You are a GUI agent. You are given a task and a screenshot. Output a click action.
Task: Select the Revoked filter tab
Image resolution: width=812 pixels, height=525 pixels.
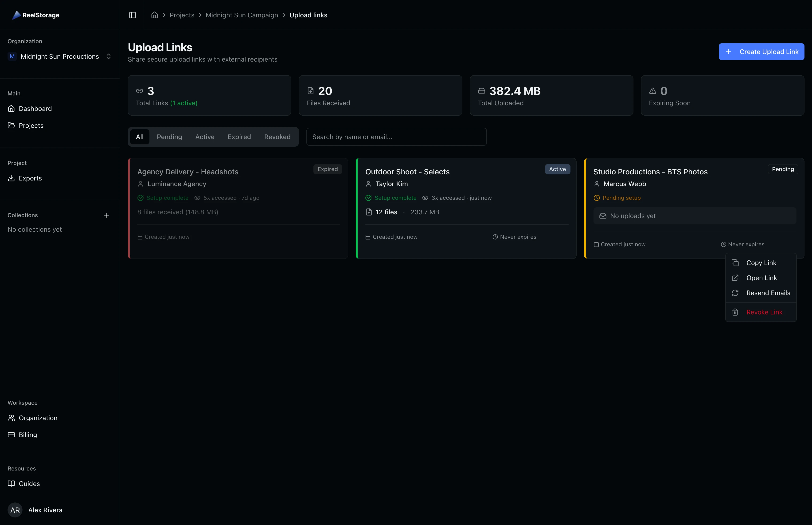(x=277, y=137)
